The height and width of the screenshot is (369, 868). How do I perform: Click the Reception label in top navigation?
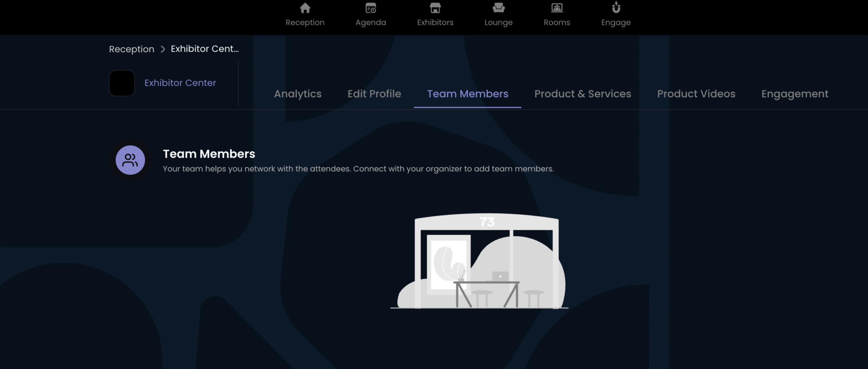[305, 22]
